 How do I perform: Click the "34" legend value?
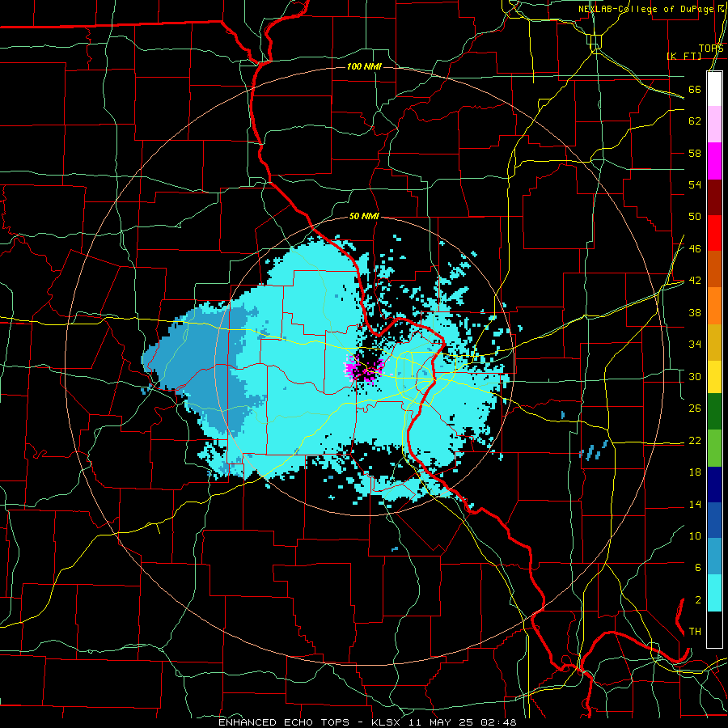(x=695, y=345)
